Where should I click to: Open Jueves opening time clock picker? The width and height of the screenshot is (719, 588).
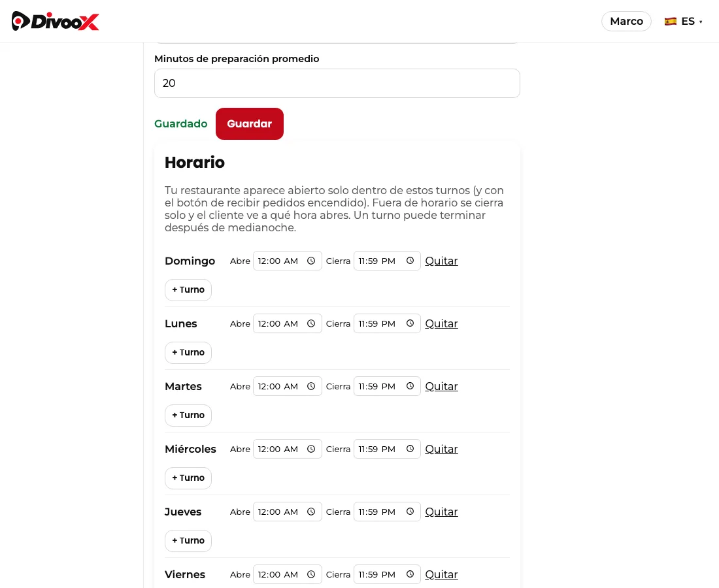coord(311,512)
